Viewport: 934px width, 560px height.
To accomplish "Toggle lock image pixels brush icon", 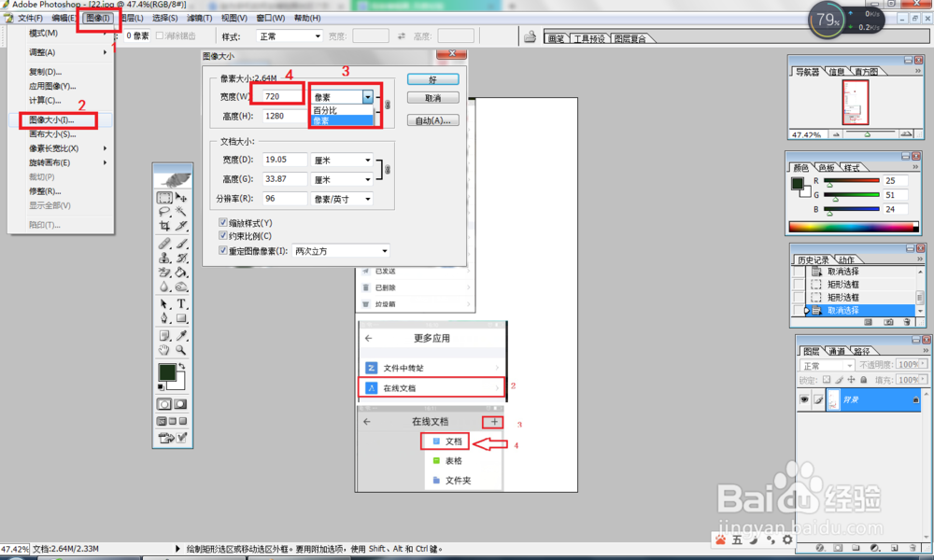I will pyautogui.click(x=839, y=380).
